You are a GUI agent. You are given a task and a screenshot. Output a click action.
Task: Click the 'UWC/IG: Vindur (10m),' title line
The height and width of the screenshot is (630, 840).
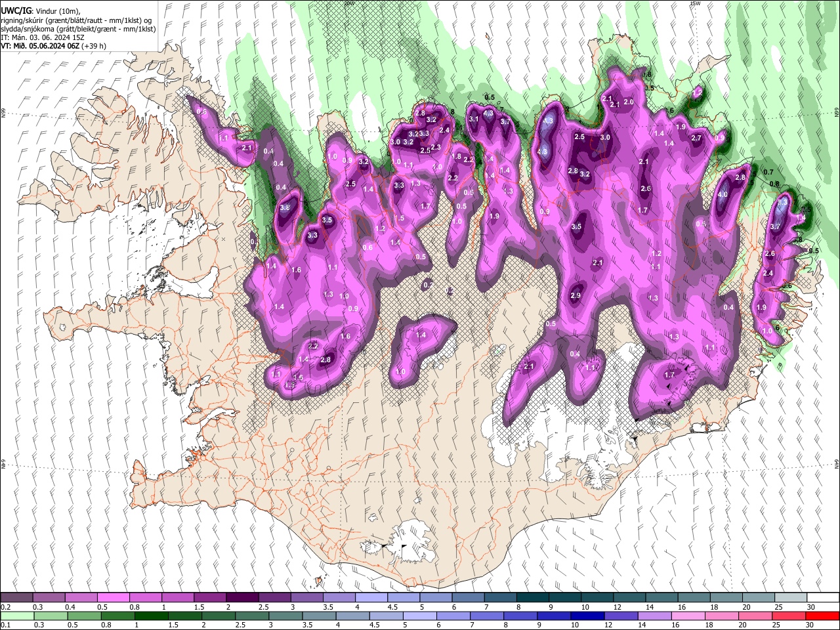tap(40, 11)
